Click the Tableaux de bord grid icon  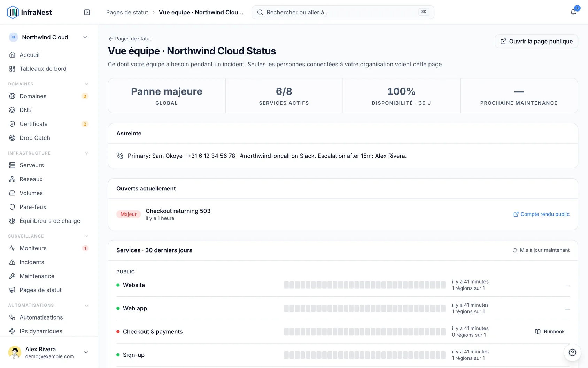click(x=12, y=69)
